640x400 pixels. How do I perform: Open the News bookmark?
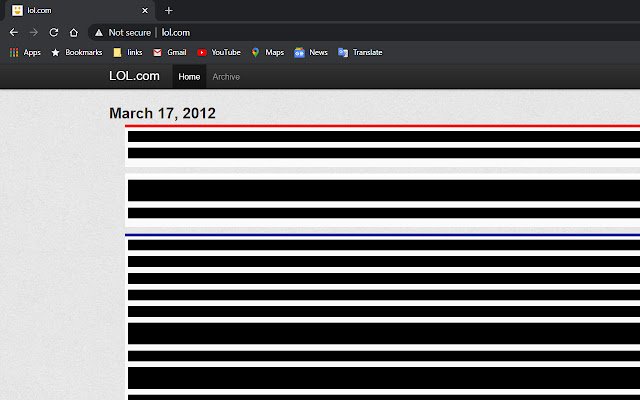[311, 52]
